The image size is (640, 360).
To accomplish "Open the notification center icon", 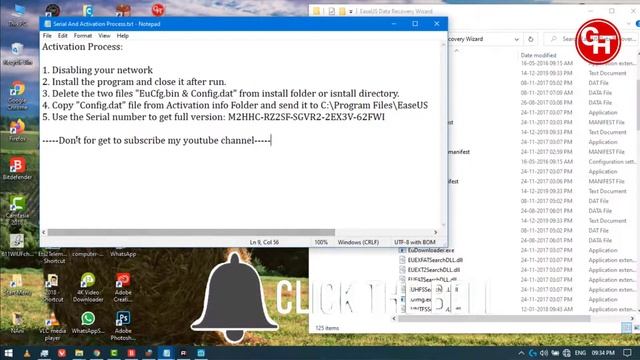I will 628,353.
